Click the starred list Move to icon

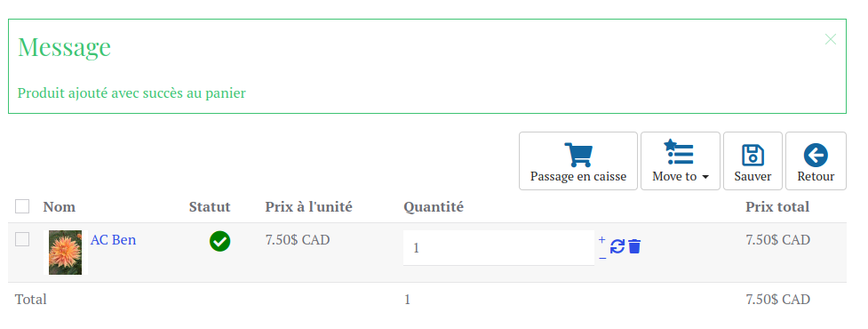click(x=679, y=153)
